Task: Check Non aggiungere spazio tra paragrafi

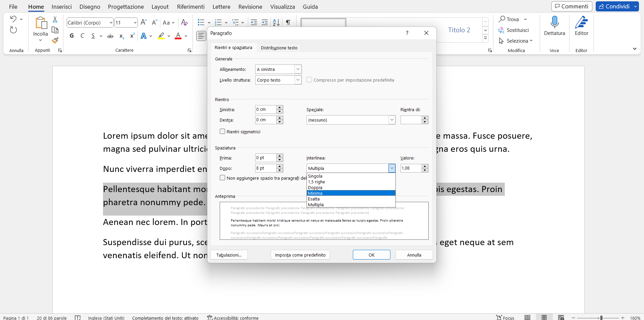Action: (x=222, y=178)
